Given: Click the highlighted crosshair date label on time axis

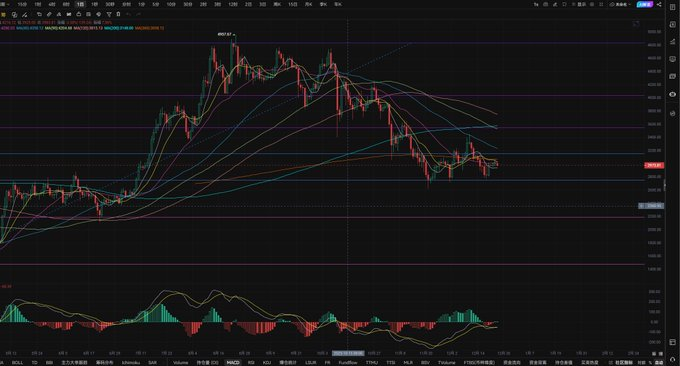Looking at the screenshot, I should [348, 353].
